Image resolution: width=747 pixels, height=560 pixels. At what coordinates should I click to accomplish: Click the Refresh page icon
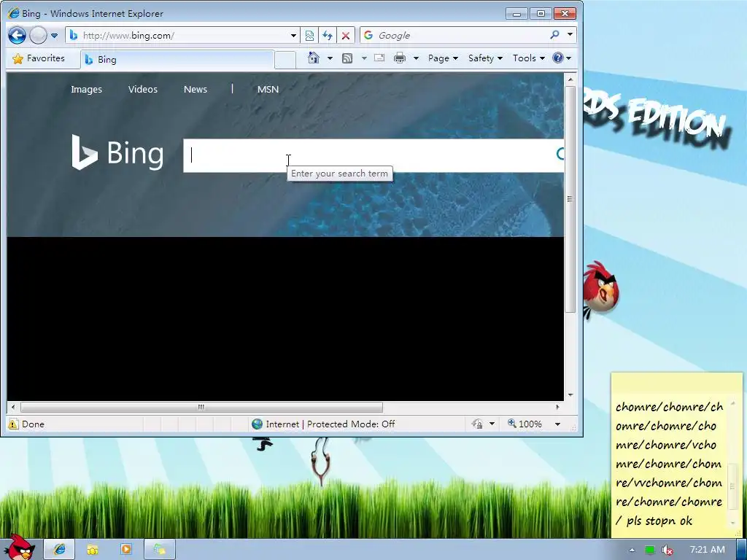click(x=328, y=35)
